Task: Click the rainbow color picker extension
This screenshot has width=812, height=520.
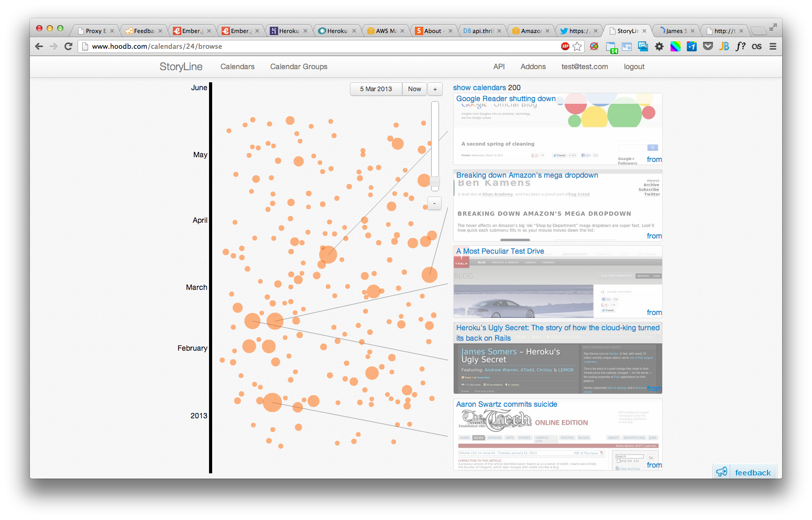Action: click(676, 46)
